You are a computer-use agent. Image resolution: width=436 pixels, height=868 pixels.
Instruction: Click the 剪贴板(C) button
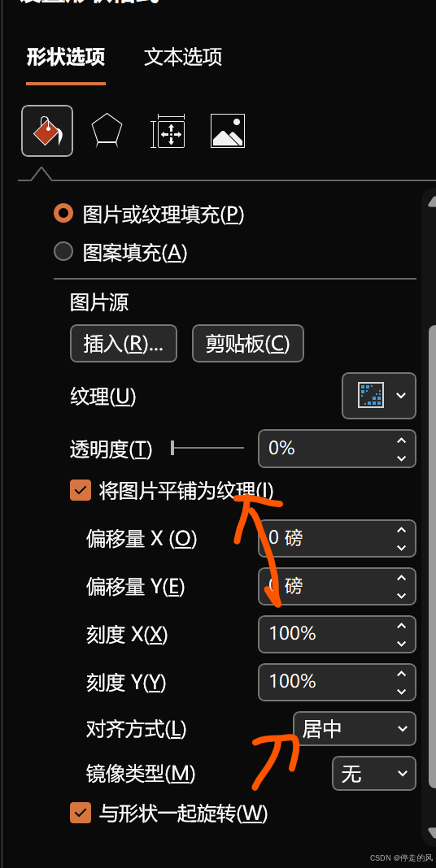(247, 344)
